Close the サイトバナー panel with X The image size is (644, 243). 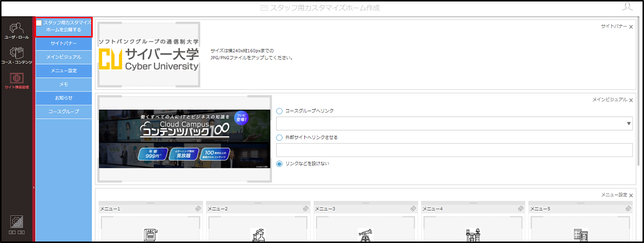631,27
